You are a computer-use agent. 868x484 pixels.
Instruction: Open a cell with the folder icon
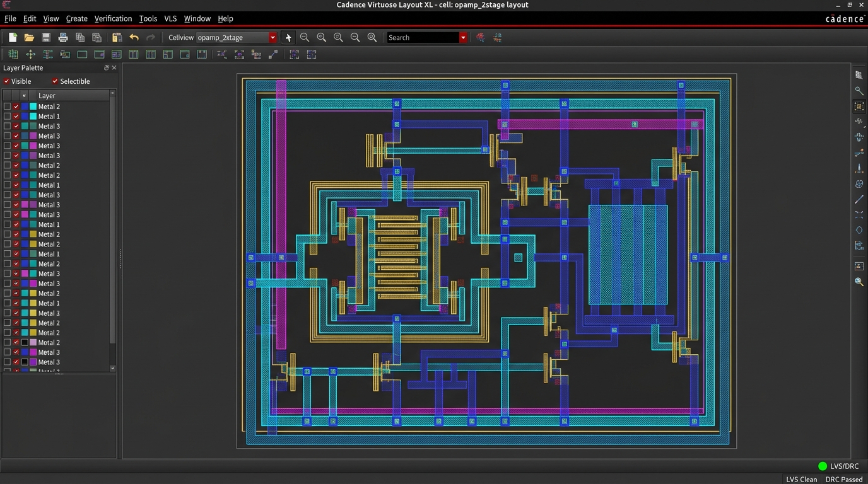(x=29, y=38)
